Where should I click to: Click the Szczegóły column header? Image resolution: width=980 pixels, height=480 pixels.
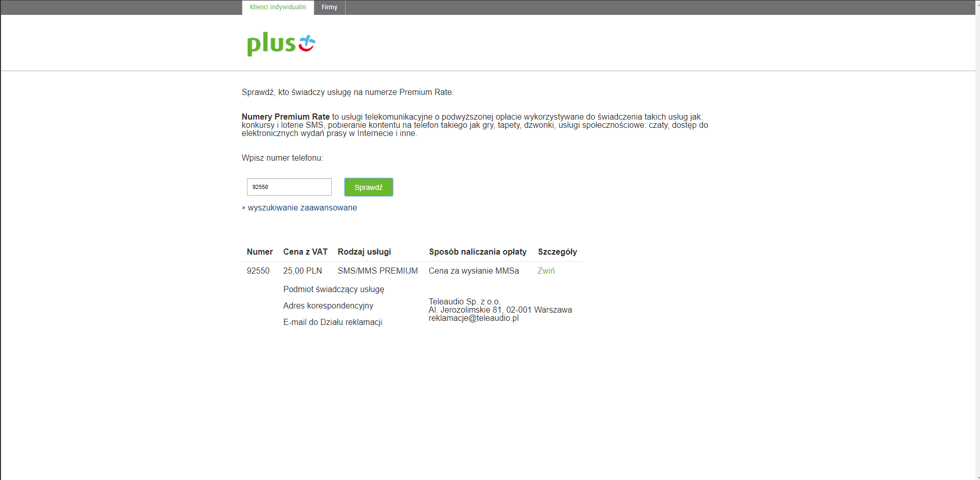pyautogui.click(x=557, y=252)
